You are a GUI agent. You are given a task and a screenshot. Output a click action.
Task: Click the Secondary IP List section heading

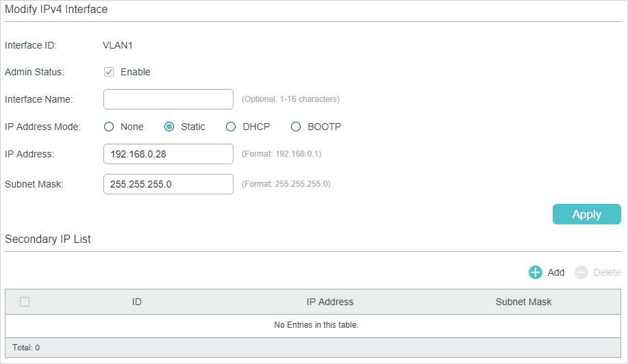click(x=48, y=239)
